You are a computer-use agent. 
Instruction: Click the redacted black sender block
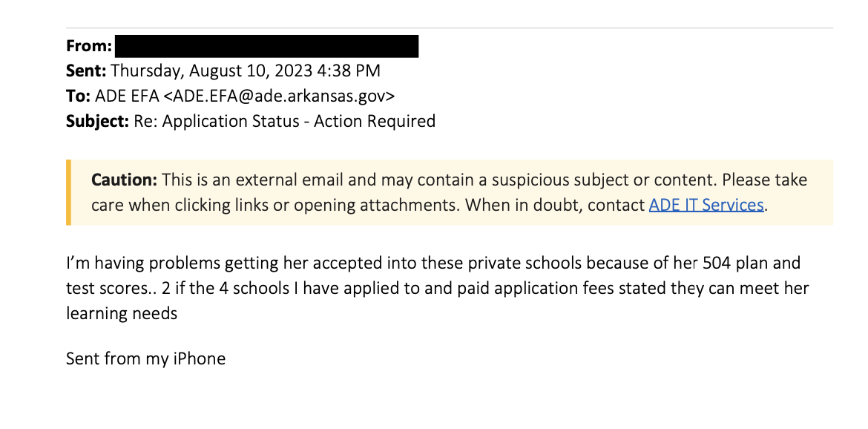tap(267, 46)
